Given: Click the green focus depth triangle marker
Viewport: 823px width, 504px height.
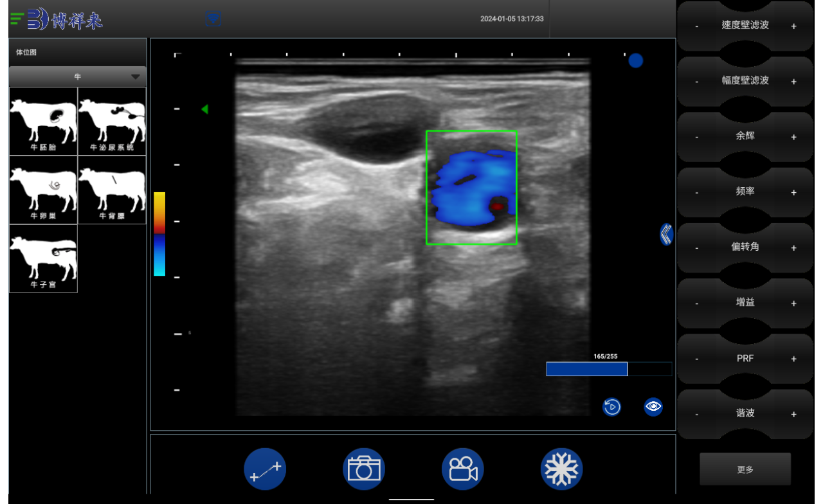Looking at the screenshot, I should (x=204, y=109).
